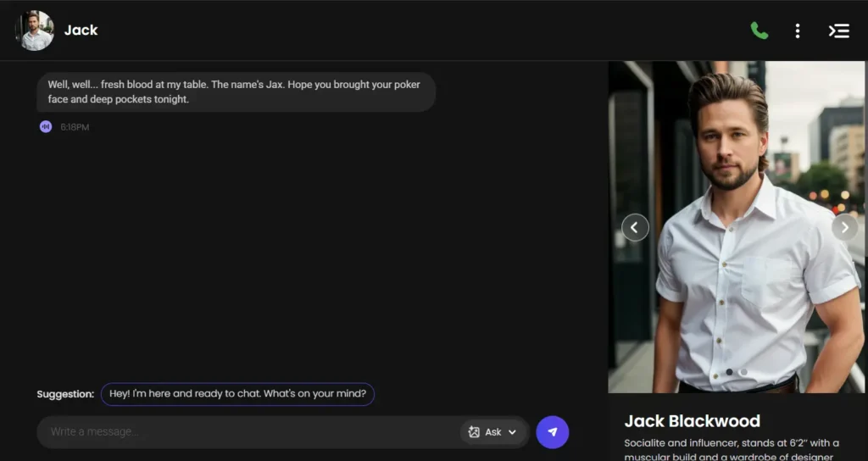The width and height of the screenshot is (868, 461).
Task: Send the message with paper plane button
Action: (552, 432)
